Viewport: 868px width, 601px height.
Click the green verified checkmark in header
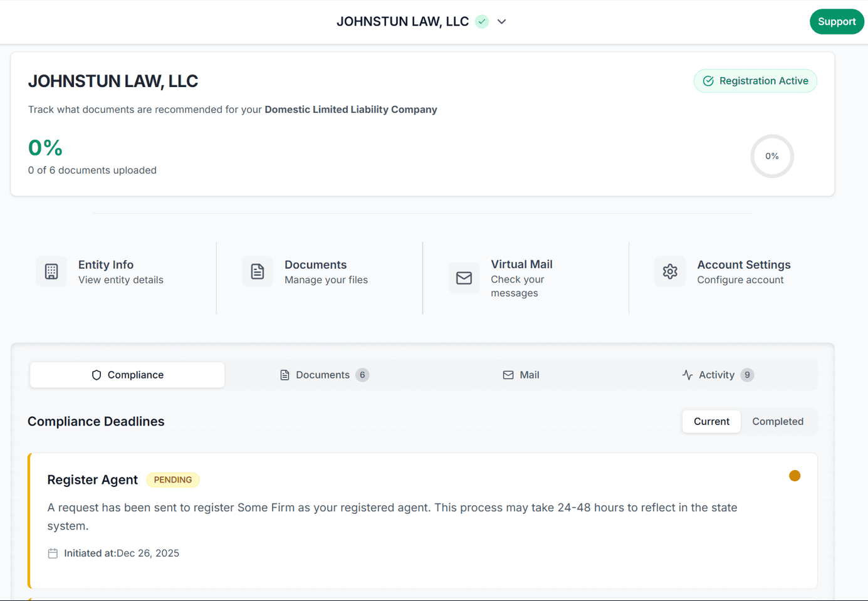(482, 22)
